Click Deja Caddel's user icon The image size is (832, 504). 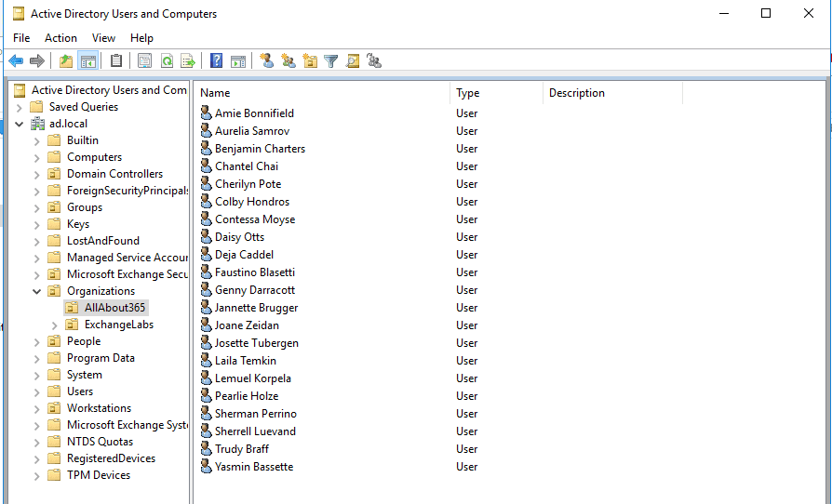tap(207, 255)
